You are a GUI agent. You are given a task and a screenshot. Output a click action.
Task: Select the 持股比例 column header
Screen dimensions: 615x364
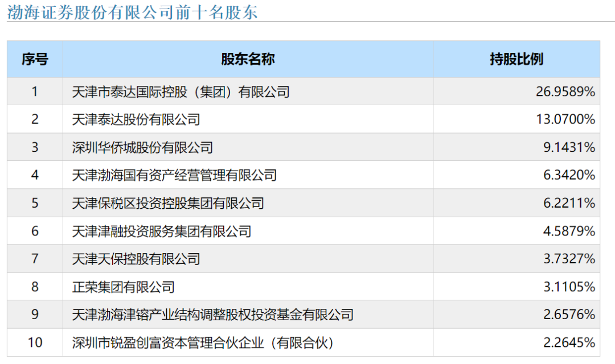click(x=516, y=59)
